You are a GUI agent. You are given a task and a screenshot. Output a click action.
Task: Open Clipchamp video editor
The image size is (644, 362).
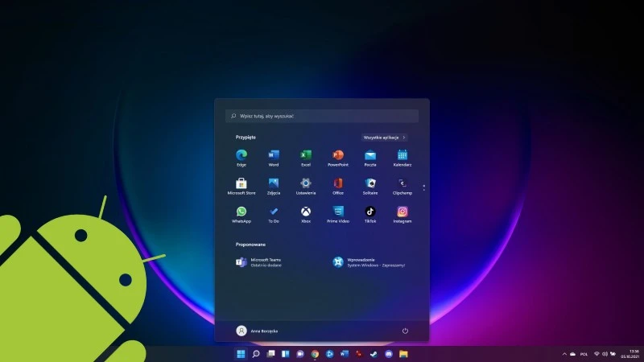(x=402, y=187)
